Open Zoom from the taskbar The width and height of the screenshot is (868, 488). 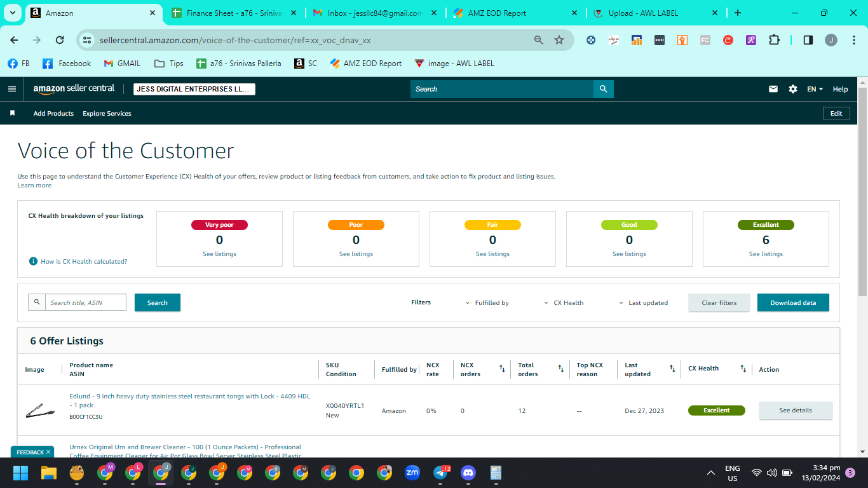412,473
